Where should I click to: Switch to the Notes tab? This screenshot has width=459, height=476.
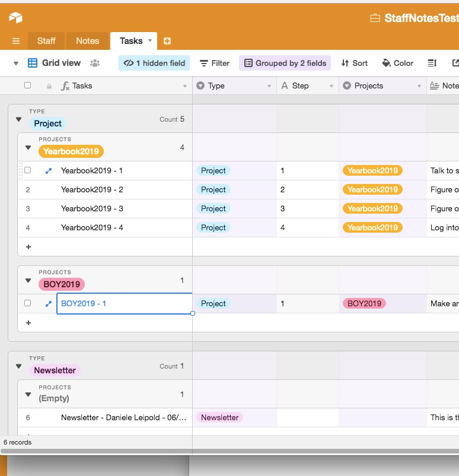click(87, 41)
